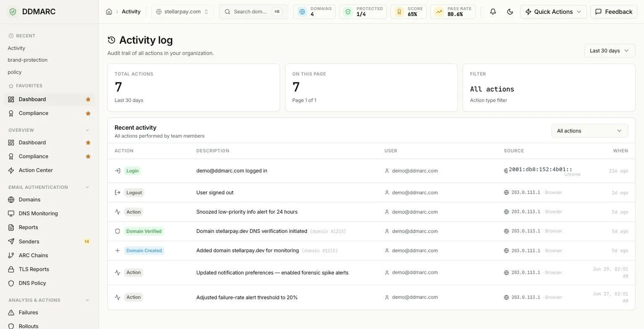The width and height of the screenshot is (644, 329).
Task: Open the Action Center lightning icon
Action: pos(11,170)
